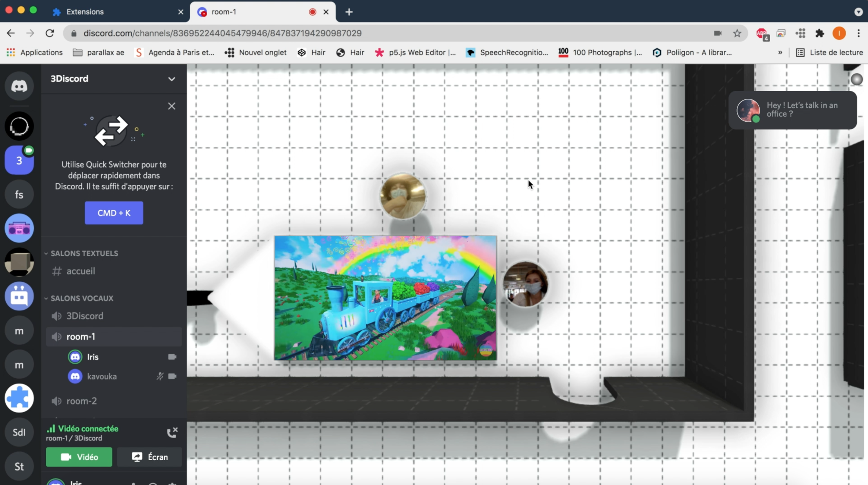Open the robot face server icon
Screen dimensions: 868x485
coord(19,296)
